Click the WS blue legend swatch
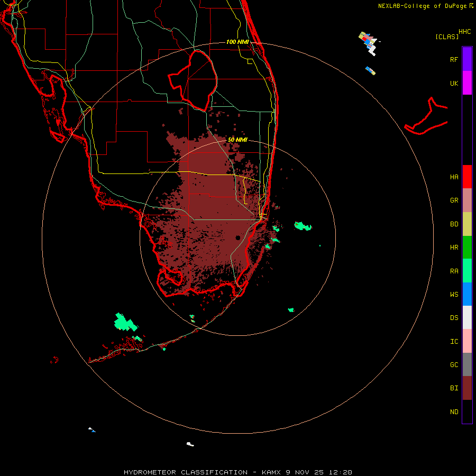The width and height of the screenshot is (476, 476). click(467, 294)
